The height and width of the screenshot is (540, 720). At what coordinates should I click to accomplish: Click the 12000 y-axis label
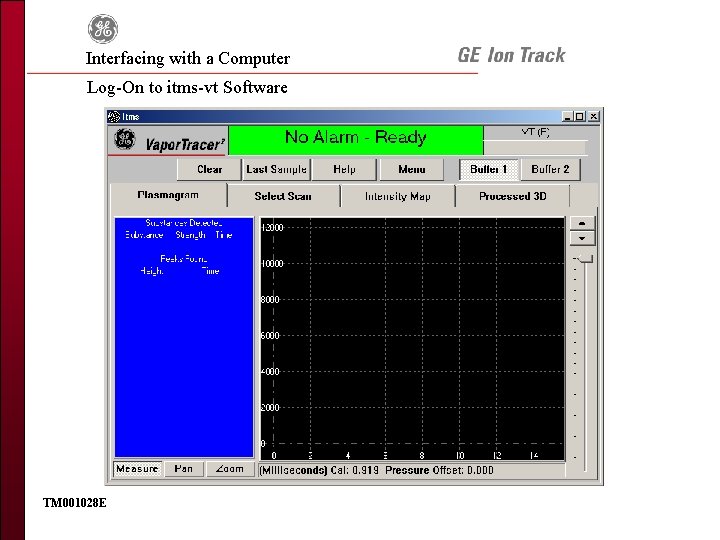(x=272, y=228)
